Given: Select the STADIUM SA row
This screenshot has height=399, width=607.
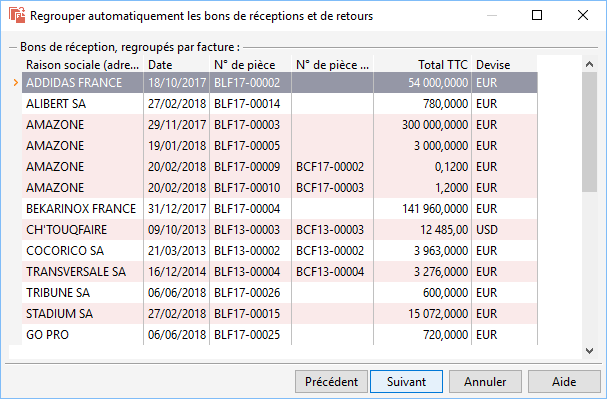Looking at the screenshot, I should point(279,313).
